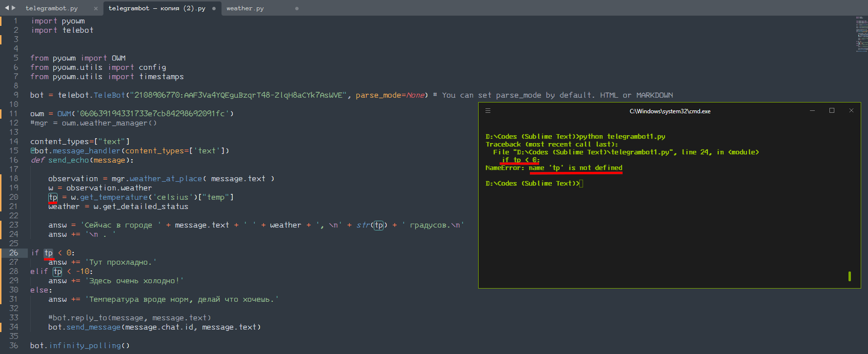Click the next-tab right arrow
868x354 pixels.
tap(14, 8)
